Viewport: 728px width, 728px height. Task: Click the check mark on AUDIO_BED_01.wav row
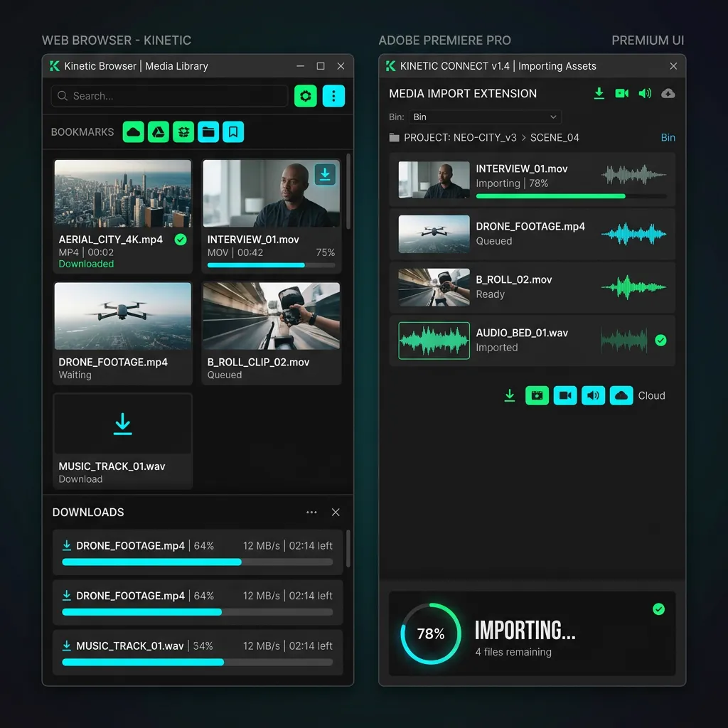(x=660, y=341)
